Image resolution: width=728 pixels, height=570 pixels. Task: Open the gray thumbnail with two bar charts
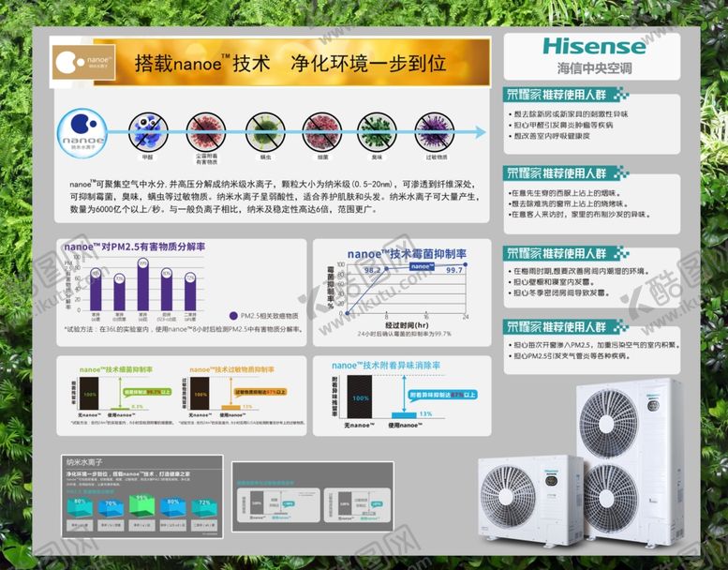pyautogui.click(x=312, y=497)
